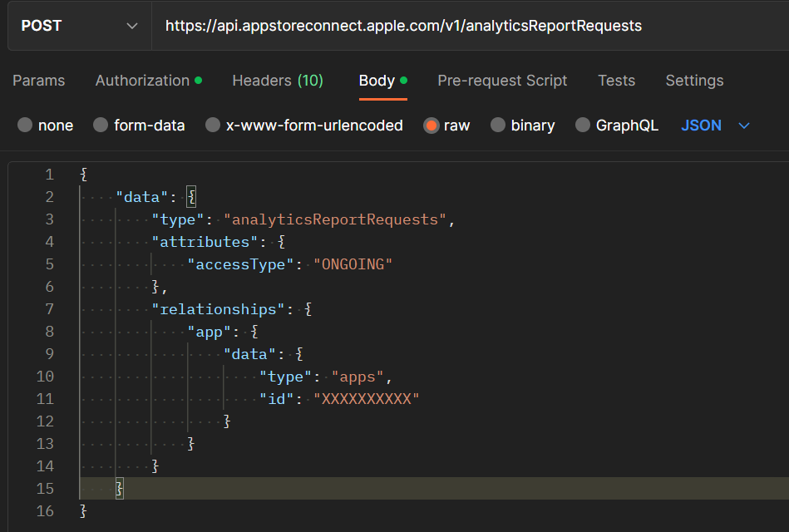Click line number 7 in editor gutter
789x532 pixels.
(49, 309)
